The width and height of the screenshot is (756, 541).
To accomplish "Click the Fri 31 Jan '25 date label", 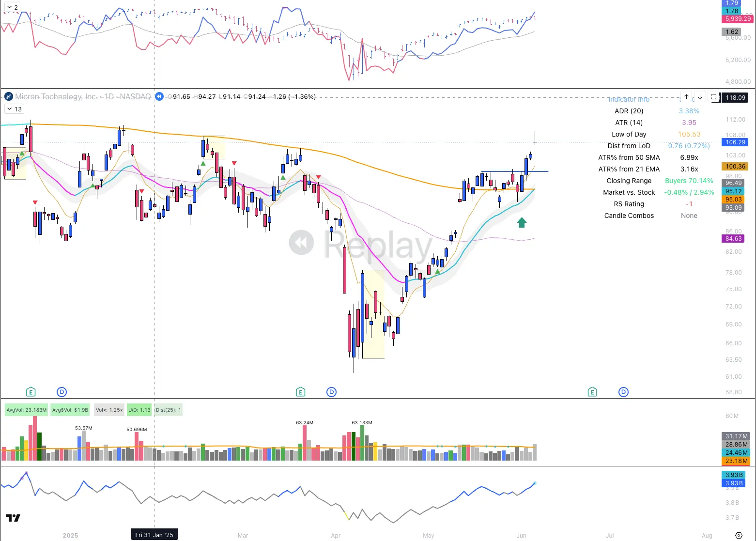I will pos(154,535).
